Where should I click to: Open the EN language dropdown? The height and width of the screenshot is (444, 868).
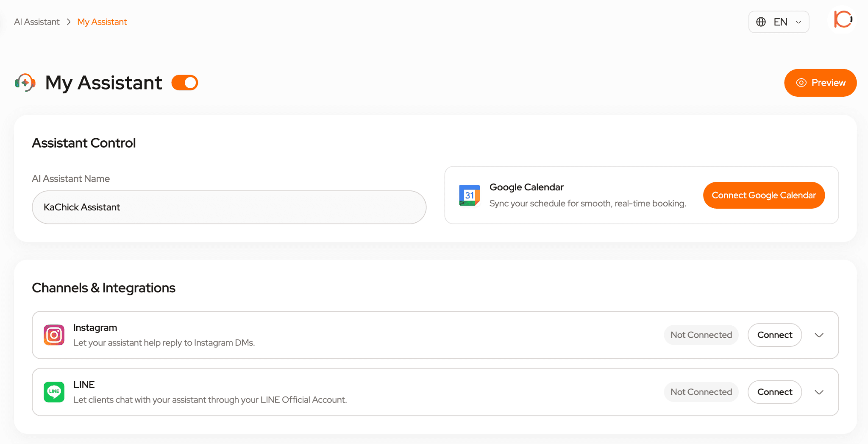[779, 22]
